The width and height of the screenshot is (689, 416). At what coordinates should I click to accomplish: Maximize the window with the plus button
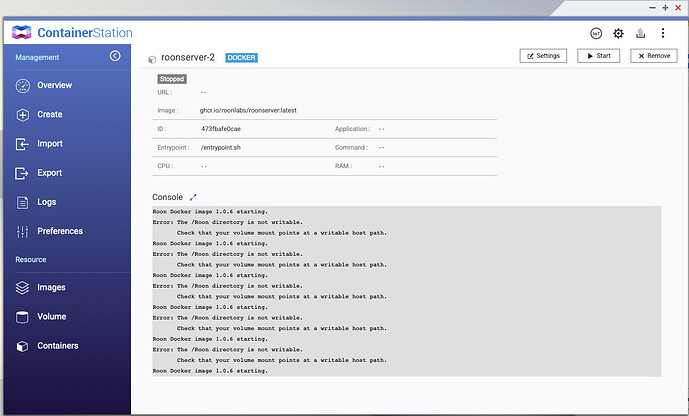click(665, 8)
